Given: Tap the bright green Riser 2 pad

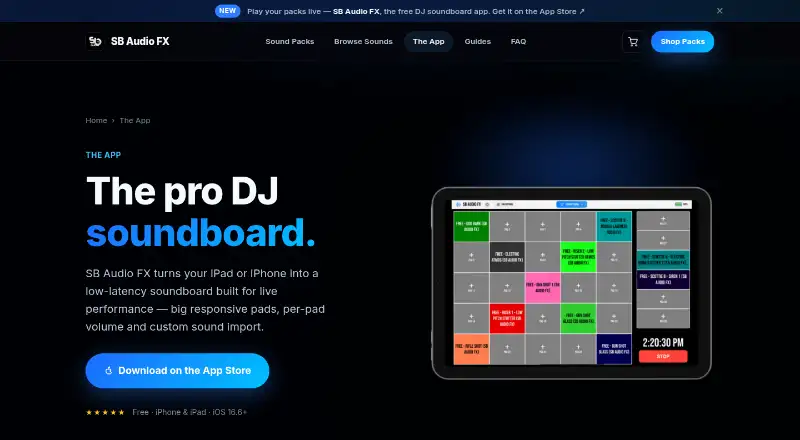Looking at the screenshot, I should point(579,257).
